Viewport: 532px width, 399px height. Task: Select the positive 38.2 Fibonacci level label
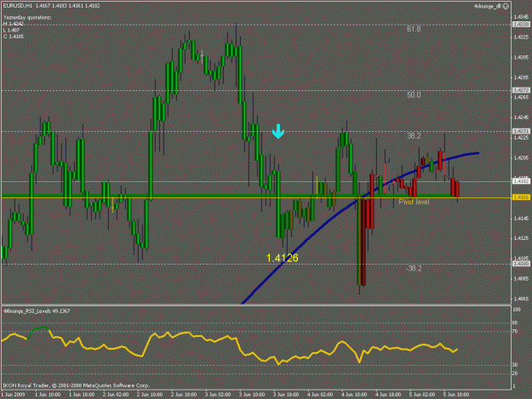[x=414, y=136]
